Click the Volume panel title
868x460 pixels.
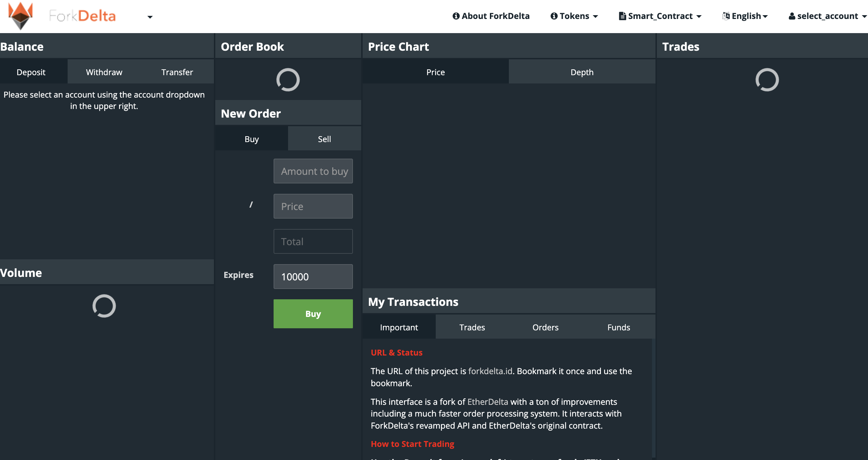pos(21,273)
